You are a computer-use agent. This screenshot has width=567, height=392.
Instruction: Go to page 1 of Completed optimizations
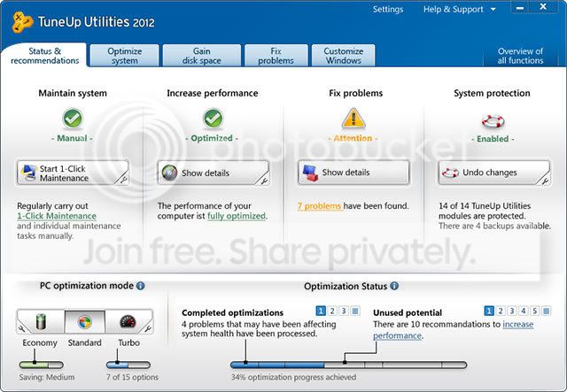point(321,311)
